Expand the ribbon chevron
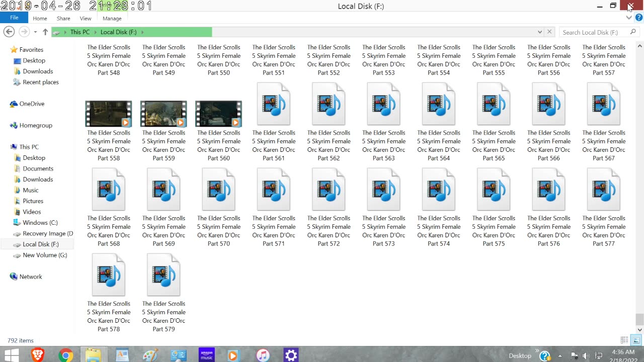 [x=629, y=18]
